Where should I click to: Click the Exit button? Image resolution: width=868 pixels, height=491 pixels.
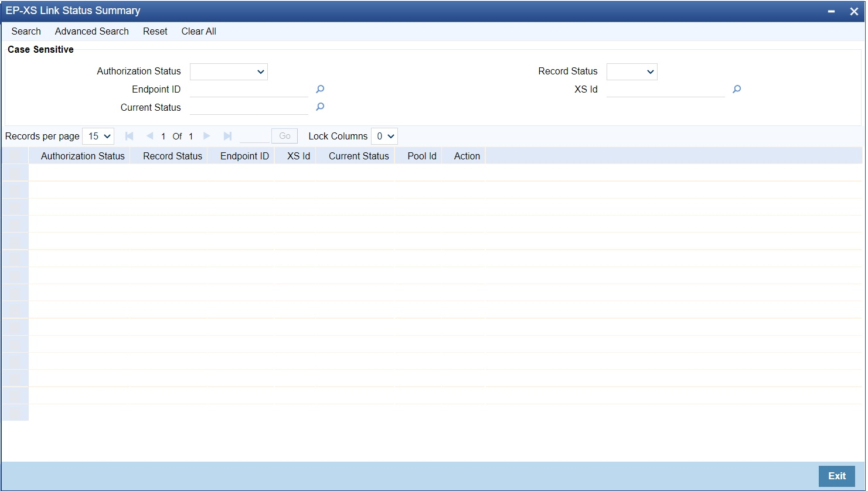(x=837, y=476)
